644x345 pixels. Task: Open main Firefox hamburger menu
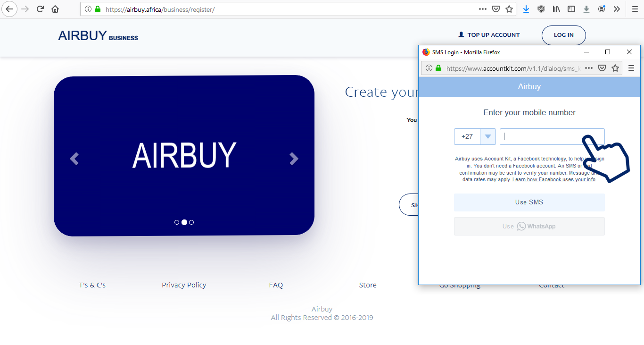pos(635,9)
